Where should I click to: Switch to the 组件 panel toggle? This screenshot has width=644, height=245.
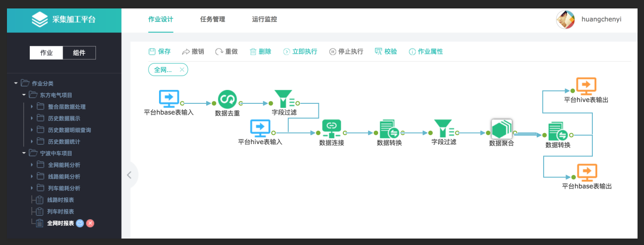79,53
